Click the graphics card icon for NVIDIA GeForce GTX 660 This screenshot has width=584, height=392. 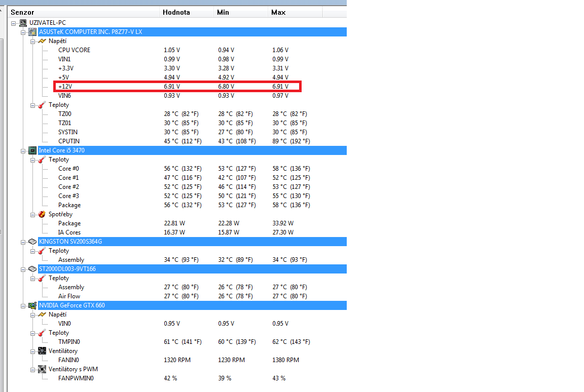point(33,305)
